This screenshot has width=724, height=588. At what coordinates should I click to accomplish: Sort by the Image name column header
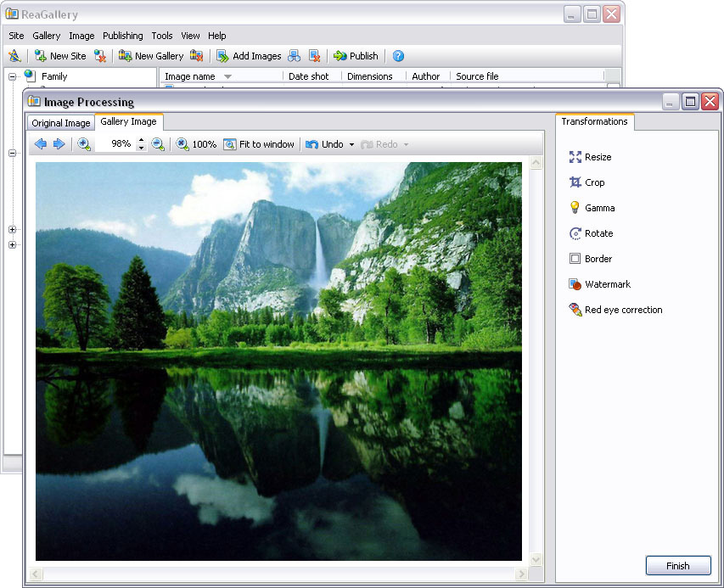coord(190,76)
